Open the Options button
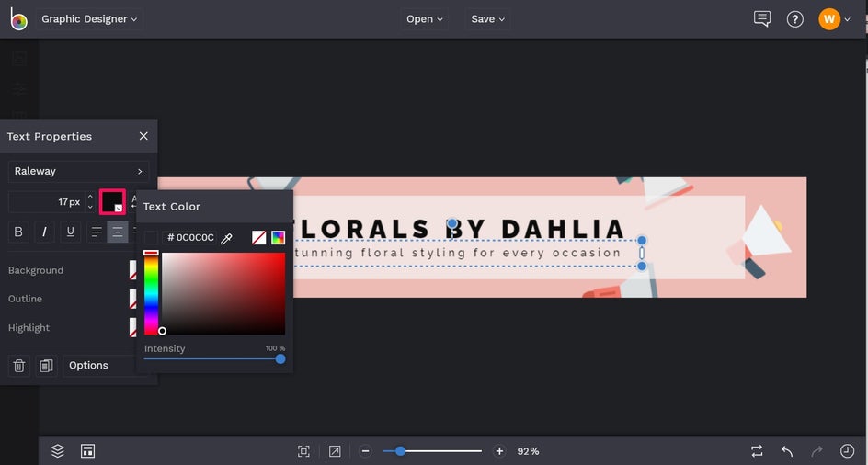Viewport: 868px width, 465px height. click(x=100, y=366)
